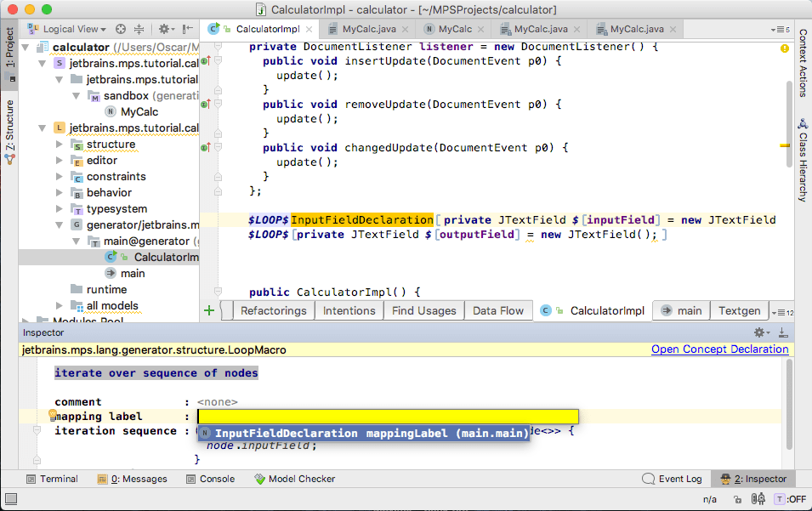Open the Inspector panel gear settings
The width and height of the screenshot is (812, 511).
tap(761, 332)
